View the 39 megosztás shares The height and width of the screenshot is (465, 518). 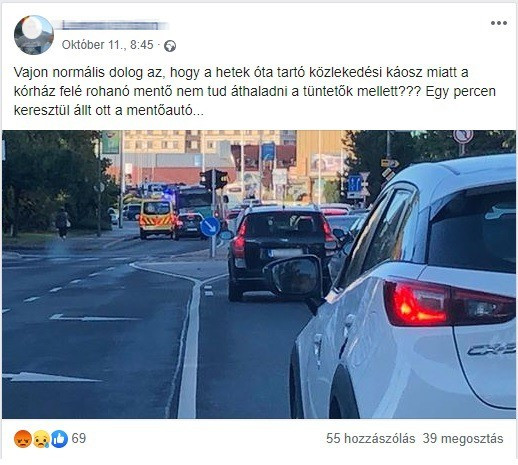[x=463, y=438]
